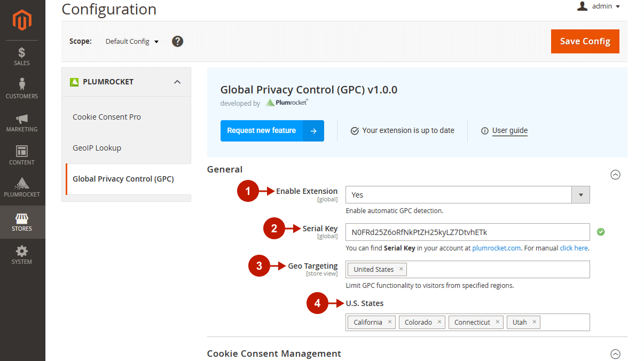Image resolution: width=644 pixels, height=361 pixels.
Task: Click the green serial key valid icon
Action: pyautogui.click(x=601, y=232)
